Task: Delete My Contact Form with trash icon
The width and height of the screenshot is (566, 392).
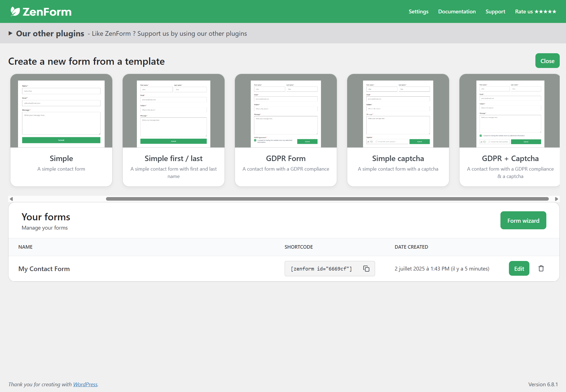Action: click(541, 268)
